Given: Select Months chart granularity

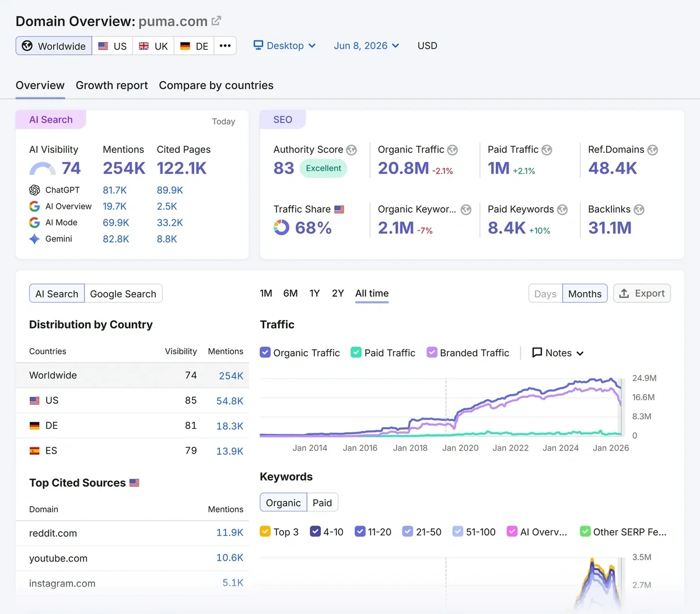Looking at the screenshot, I should pos(585,294).
